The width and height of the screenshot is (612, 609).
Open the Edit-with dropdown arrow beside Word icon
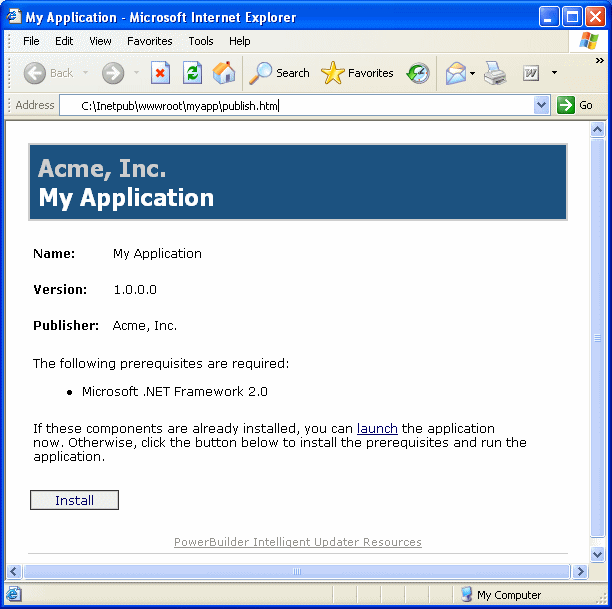[x=554, y=73]
